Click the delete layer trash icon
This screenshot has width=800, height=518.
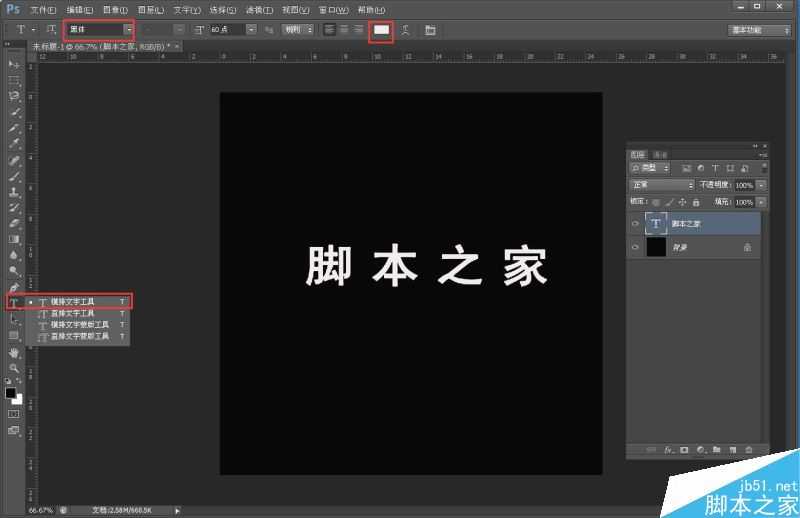pos(749,450)
